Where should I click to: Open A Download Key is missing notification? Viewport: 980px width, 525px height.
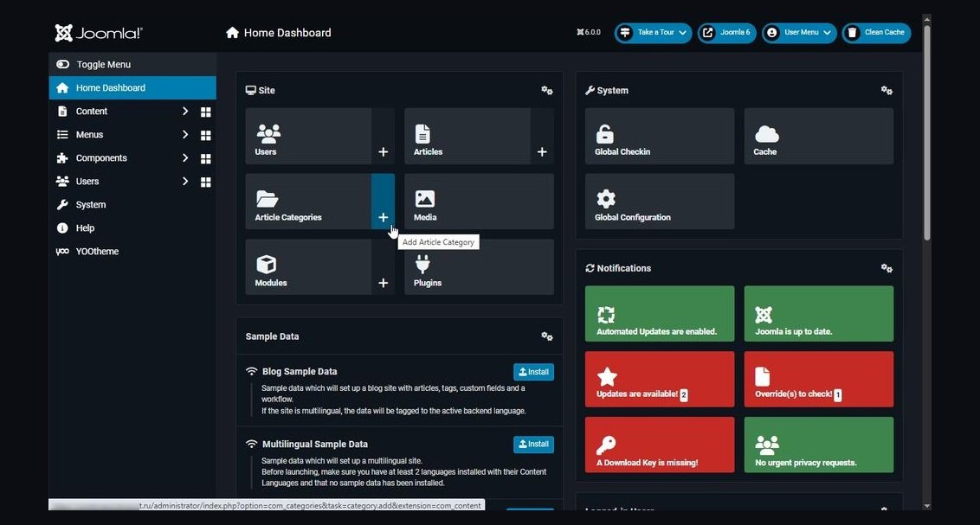point(660,445)
